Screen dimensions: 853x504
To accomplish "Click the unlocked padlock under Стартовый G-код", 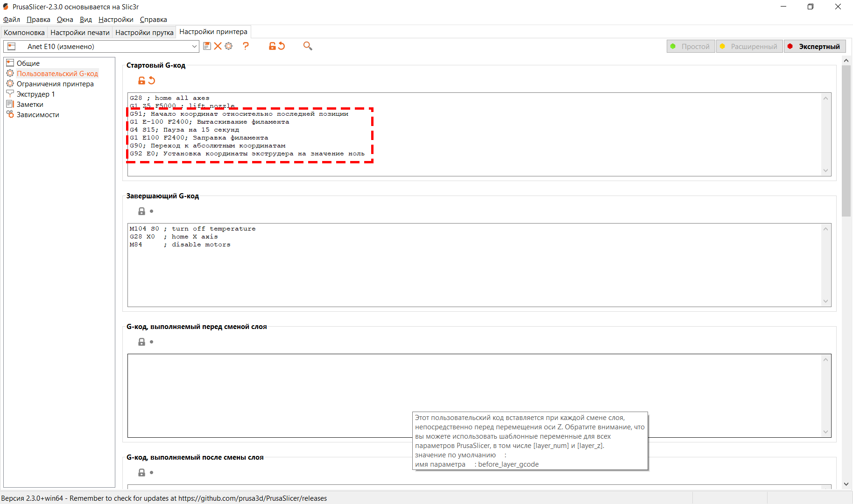I will click(x=141, y=81).
